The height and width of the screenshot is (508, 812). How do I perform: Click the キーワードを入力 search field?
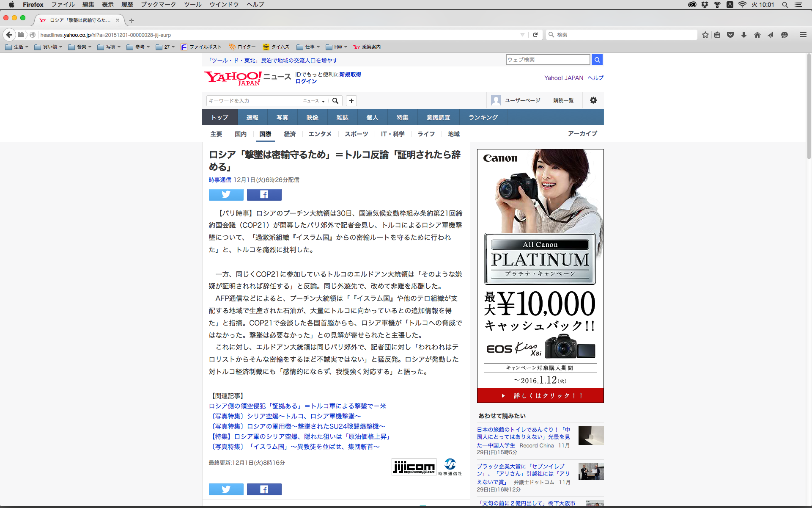pyautogui.click(x=254, y=101)
